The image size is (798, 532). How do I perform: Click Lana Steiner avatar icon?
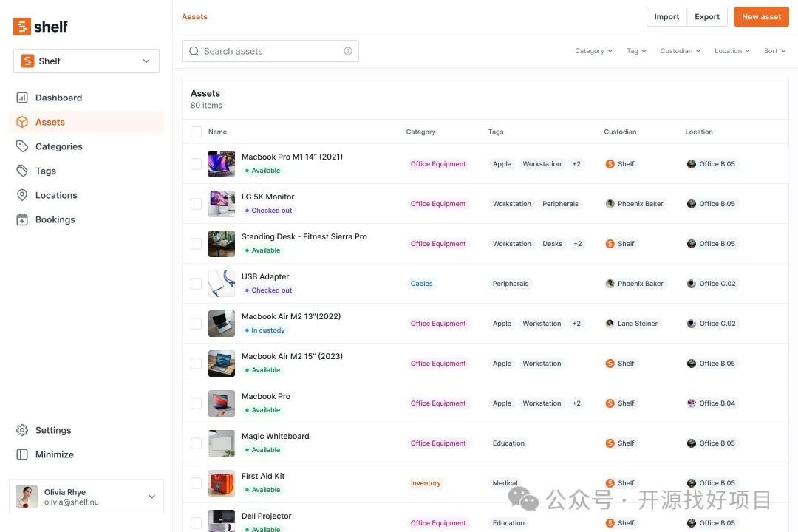tap(610, 324)
